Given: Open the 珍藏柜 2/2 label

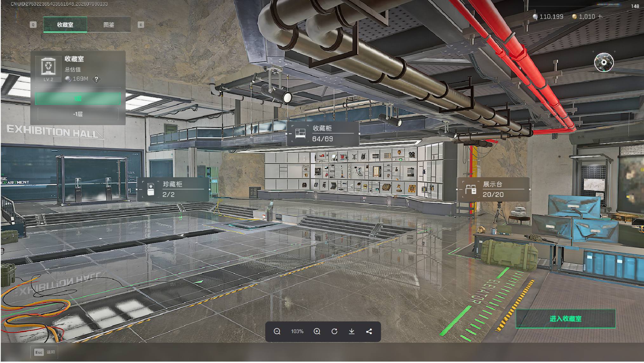Looking at the screenshot, I should pyautogui.click(x=173, y=189).
